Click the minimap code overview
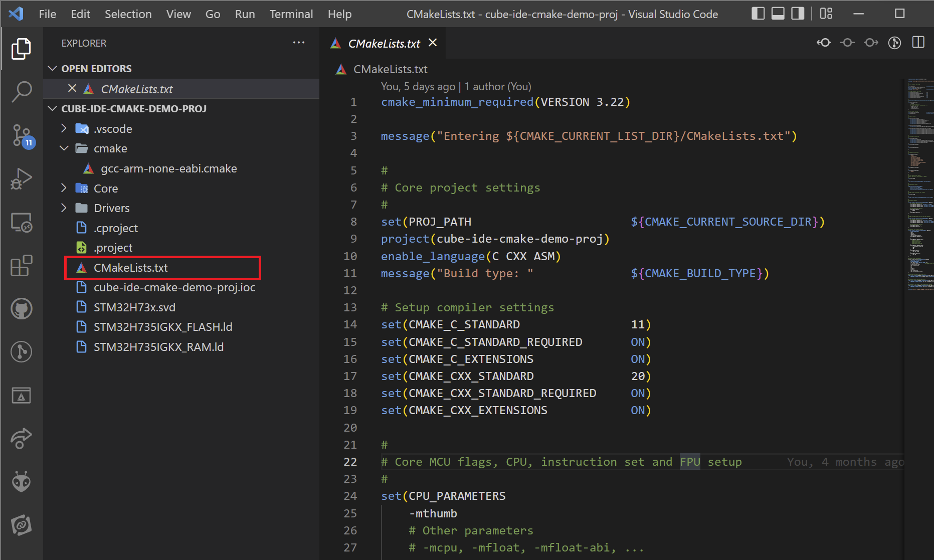 pos(920,185)
